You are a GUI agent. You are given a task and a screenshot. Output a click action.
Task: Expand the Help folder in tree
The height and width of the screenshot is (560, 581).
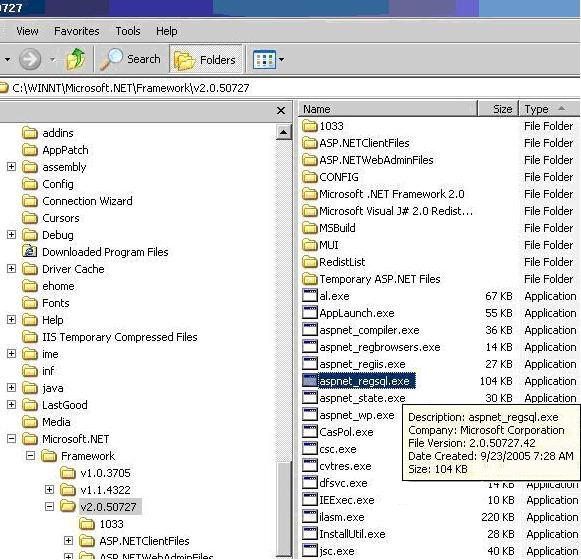click(11, 319)
